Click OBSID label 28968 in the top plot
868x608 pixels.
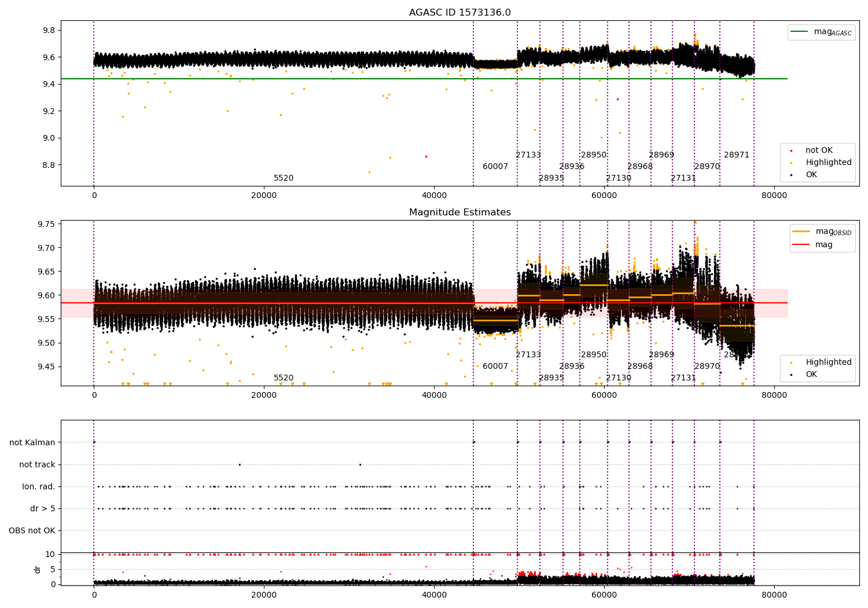[640, 167]
